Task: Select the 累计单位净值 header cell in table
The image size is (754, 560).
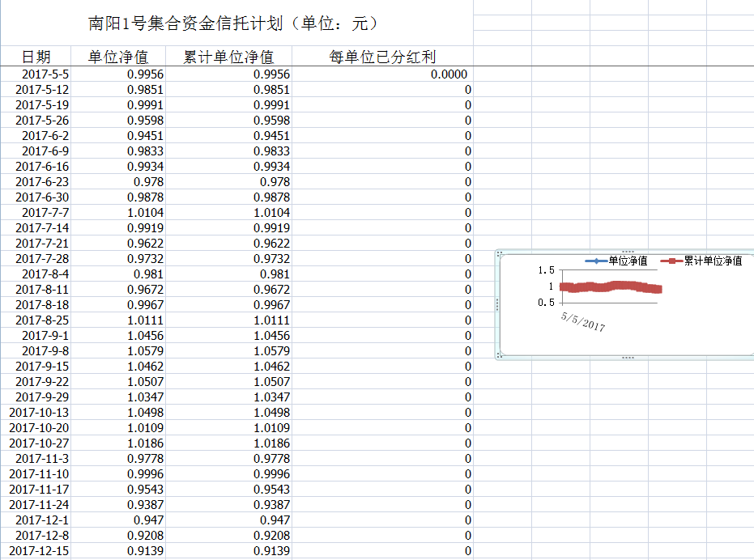Action: [228, 57]
